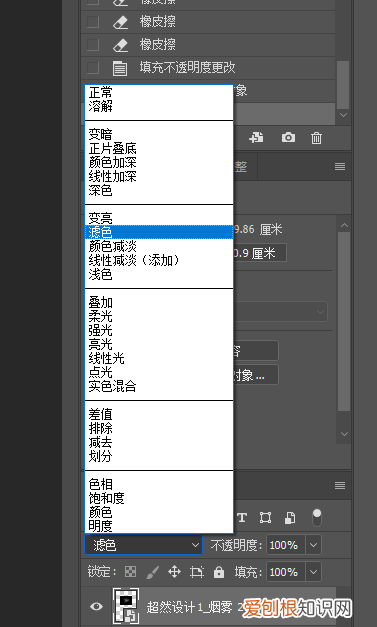Lock position move-arrows icon
The height and width of the screenshot is (627, 377).
click(174, 572)
